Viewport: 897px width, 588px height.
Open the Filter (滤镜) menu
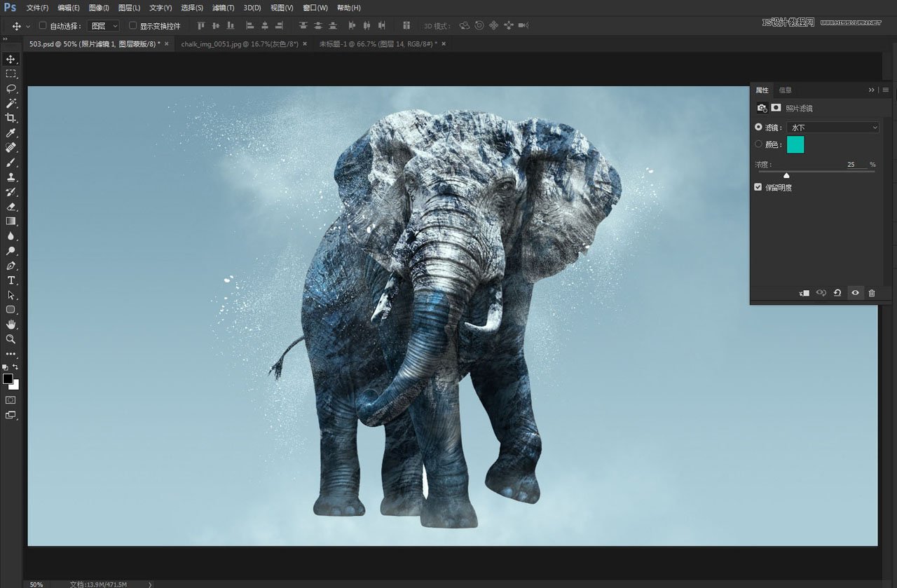[223, 8]
